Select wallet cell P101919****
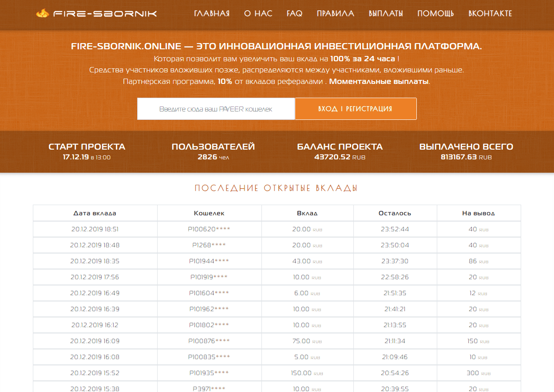 pos(209,277)
